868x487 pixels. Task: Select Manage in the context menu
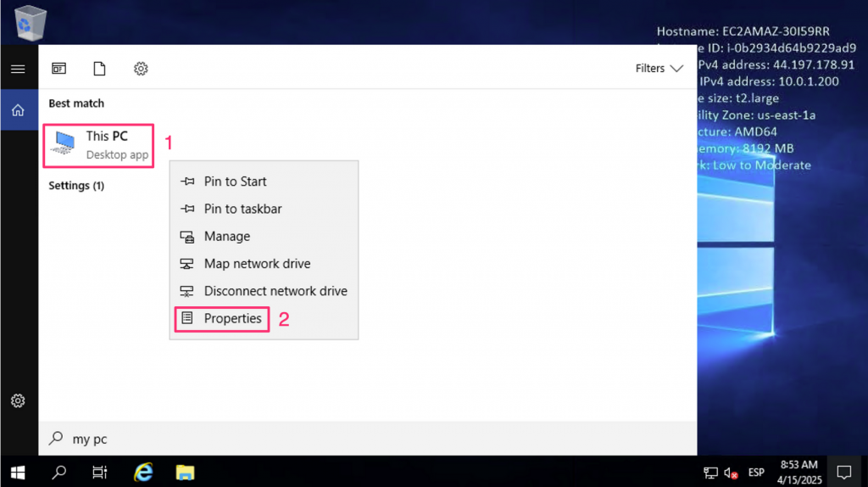click(226, 237)
